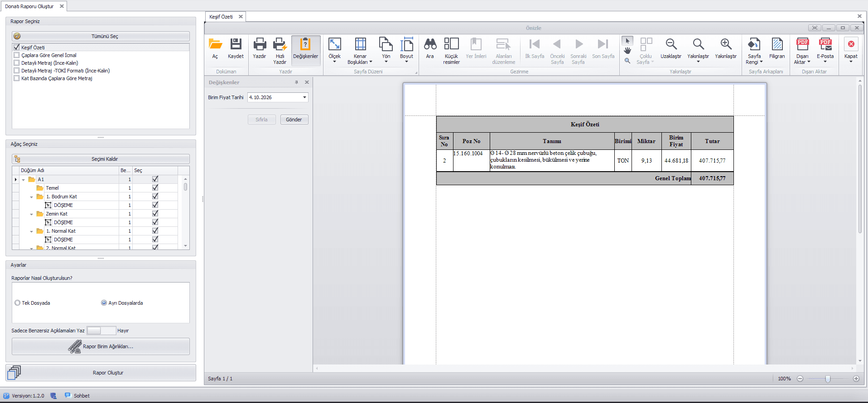This screenshot has height=403, width=868.
Task: Click the Gönder button
Action: [294, 120]
